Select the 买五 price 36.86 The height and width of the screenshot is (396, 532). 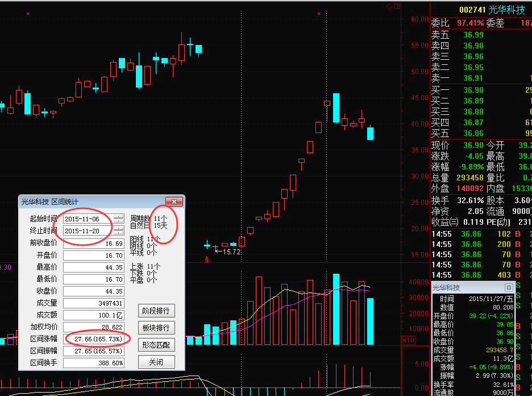coord(473,134)
